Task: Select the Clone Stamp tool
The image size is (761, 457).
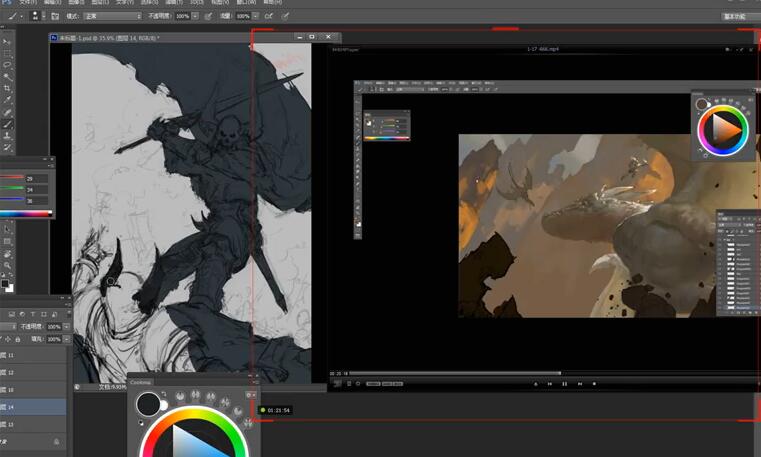Action: [7, 136]
